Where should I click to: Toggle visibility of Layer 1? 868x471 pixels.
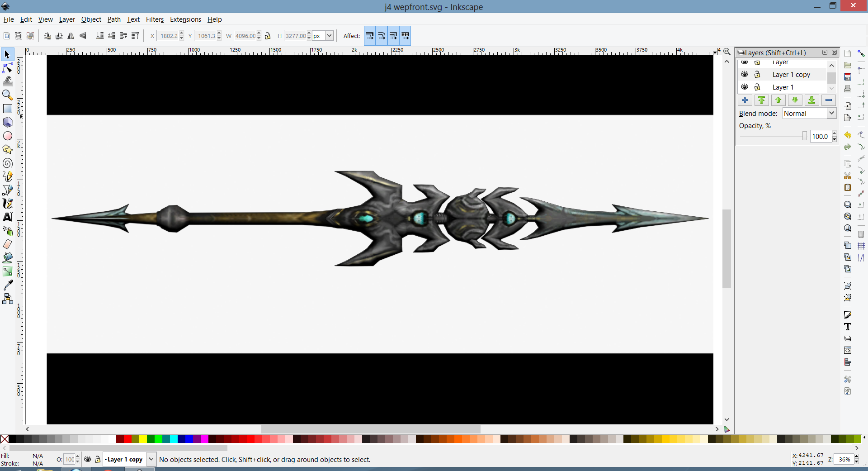745,87
